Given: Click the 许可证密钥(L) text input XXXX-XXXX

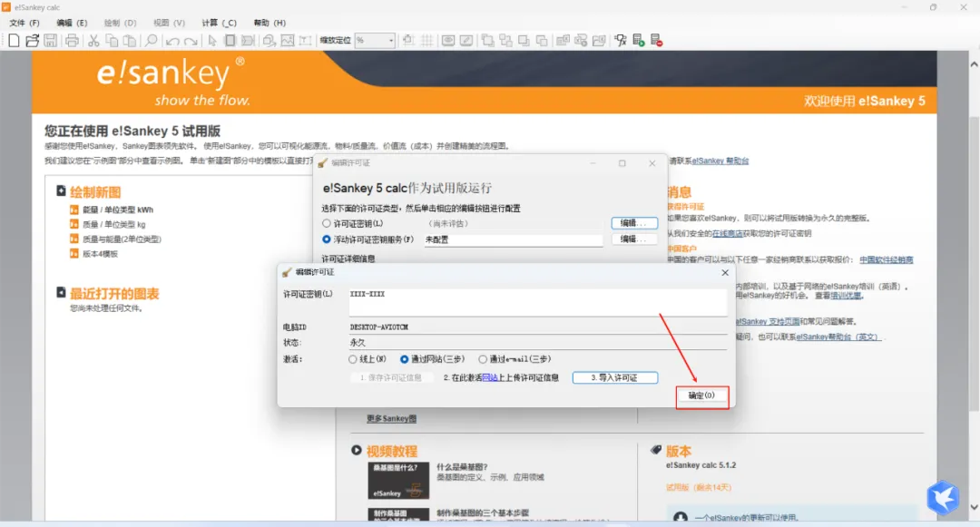Looking at the screenshot, I should tap(538, 301).
